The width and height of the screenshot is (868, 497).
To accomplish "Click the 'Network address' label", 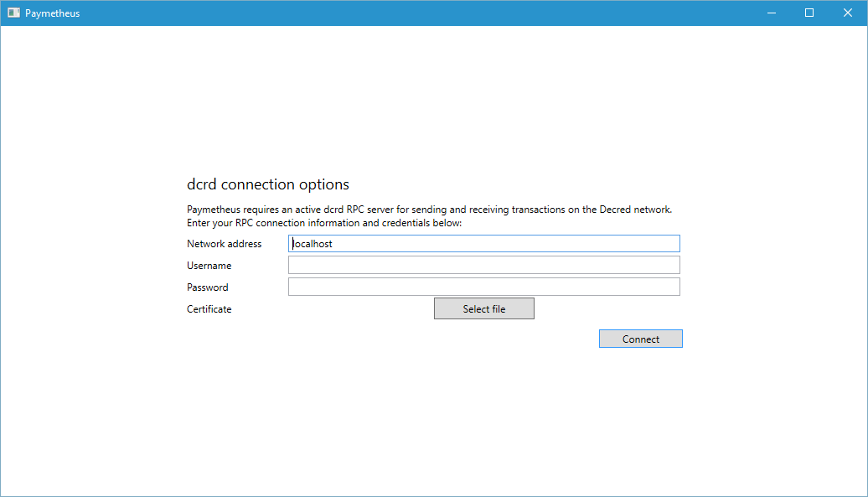I will click(x=225, y=244).
